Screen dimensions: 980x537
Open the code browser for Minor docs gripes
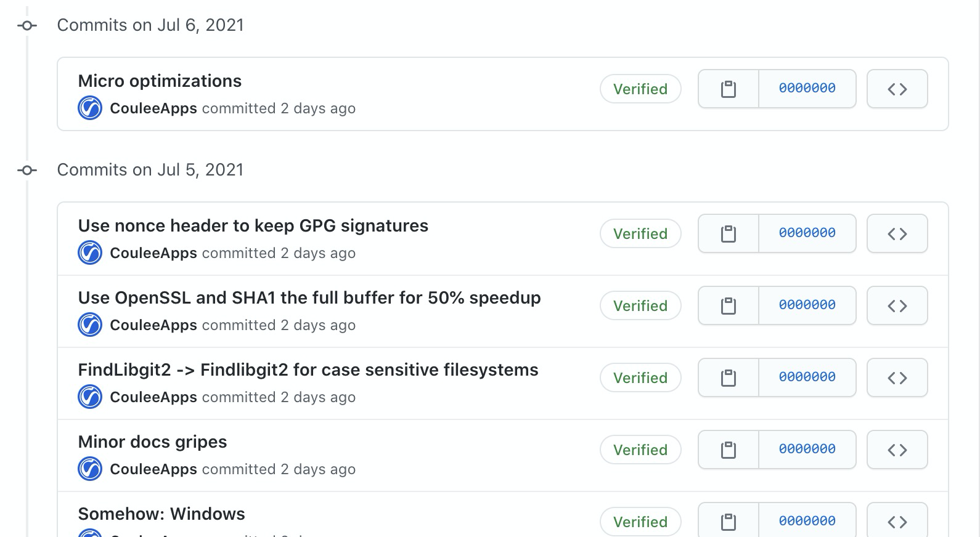[x=897, y=450]
